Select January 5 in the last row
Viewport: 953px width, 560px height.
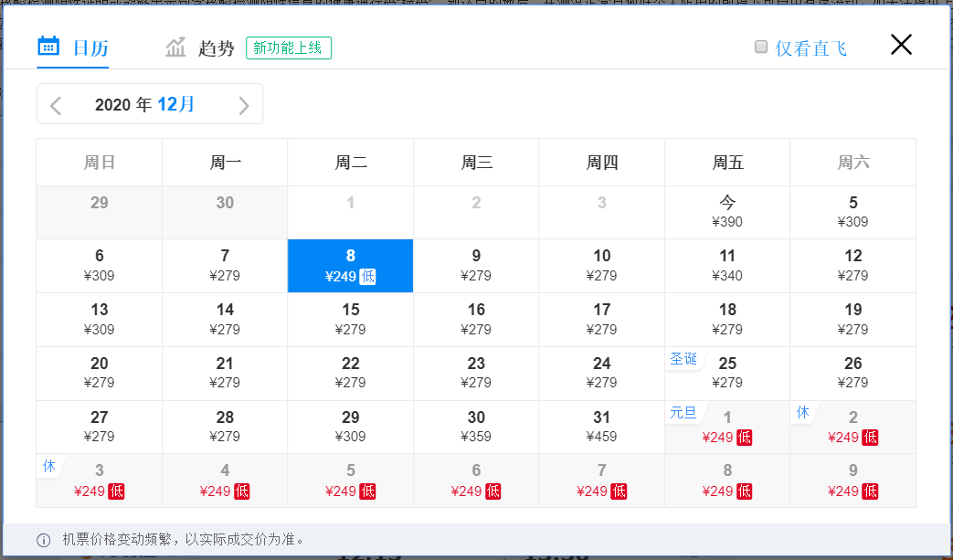351,481
